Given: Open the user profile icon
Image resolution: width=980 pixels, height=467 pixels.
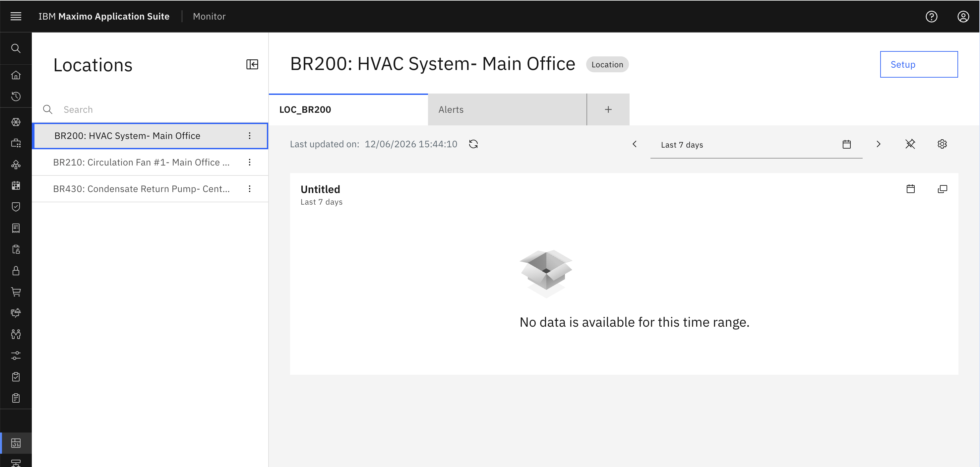Looking at the screenshot, I should [963, 16].
